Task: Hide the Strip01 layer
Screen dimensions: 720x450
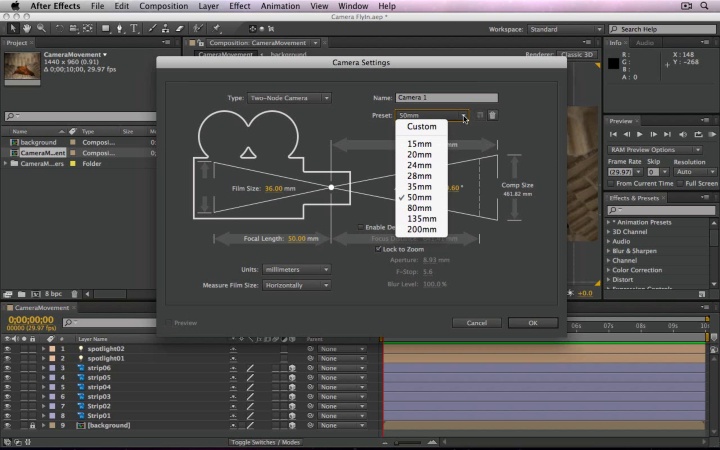Action: [x=7, y=416]
